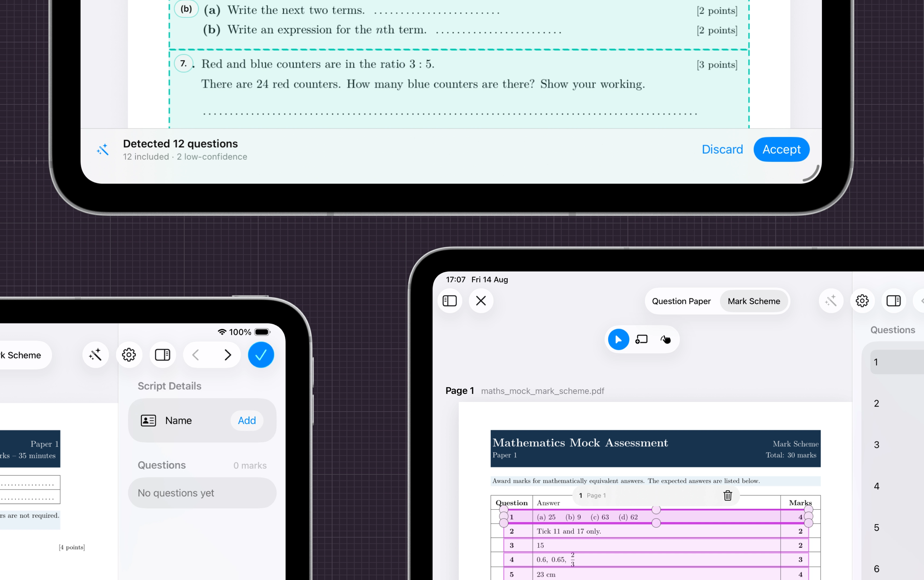Screen dimensions: 924x580
Task: Select the partially visible 'k Scheme' tab
Action: pyautogui.click(x=21, y=355)
